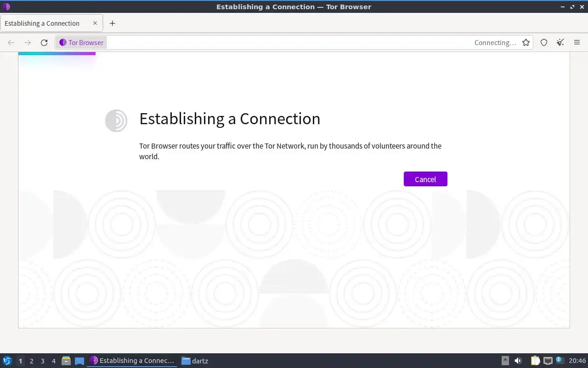
Task: Click the connection progress bar
Action: 57,53
